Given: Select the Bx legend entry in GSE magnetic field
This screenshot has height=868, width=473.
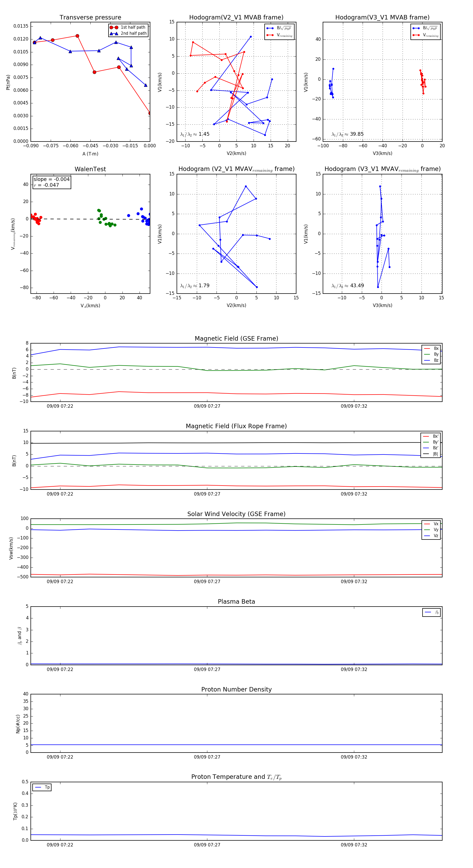Looking at the screenshot, I should tap(431, 349).
